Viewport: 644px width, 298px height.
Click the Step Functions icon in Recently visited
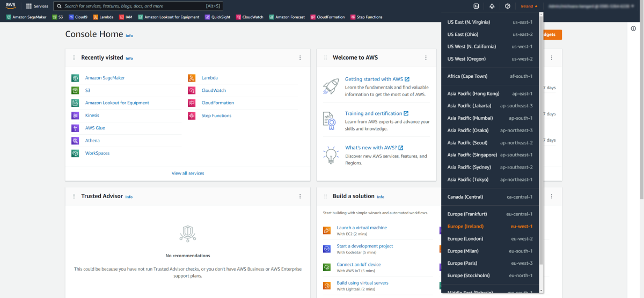click(x=192, y=115)
